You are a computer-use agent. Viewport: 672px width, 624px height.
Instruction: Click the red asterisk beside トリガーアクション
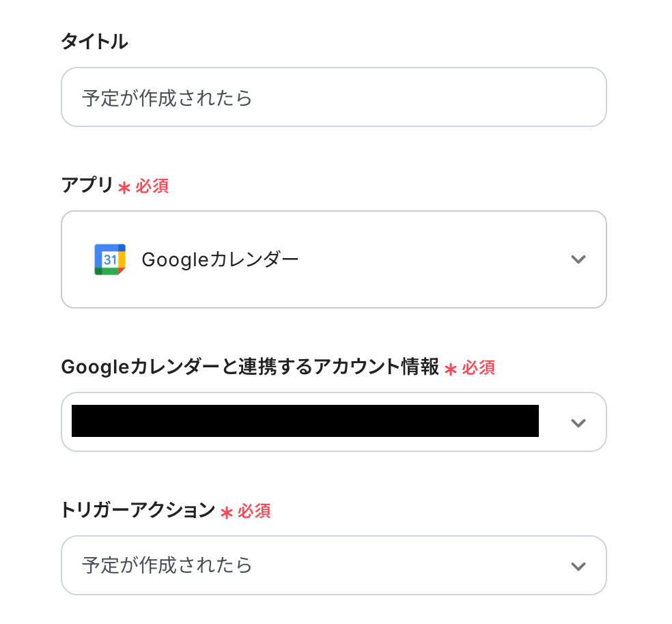(226, 513)
